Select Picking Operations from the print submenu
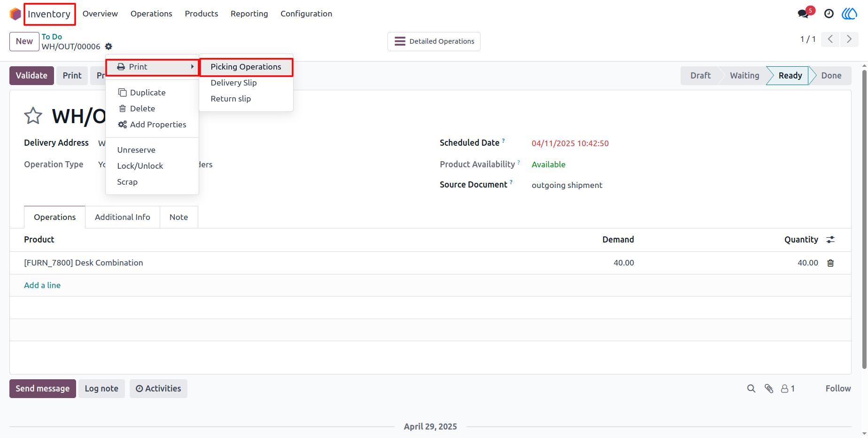 [246, 67]
